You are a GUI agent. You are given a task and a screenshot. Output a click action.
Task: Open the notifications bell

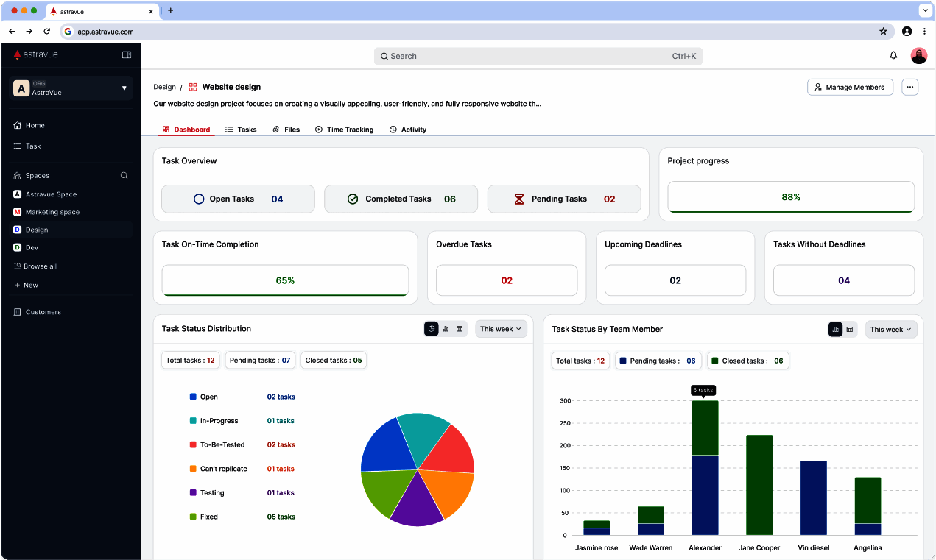[x=893, y=55]
